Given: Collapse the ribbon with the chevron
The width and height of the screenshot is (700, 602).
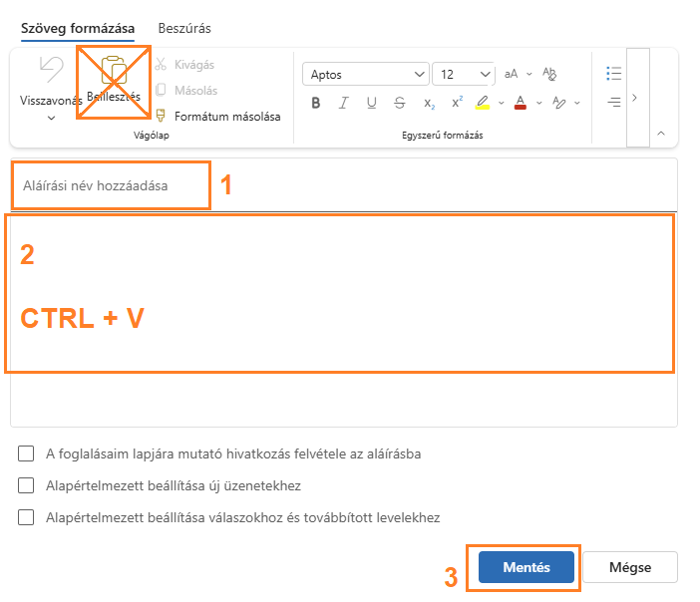Looking at the screenshot, I should pos(660,134).
